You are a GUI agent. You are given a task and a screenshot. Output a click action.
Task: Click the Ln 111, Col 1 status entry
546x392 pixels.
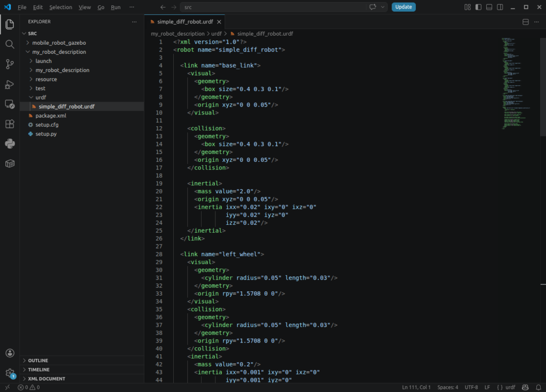(x=416, y=387)
